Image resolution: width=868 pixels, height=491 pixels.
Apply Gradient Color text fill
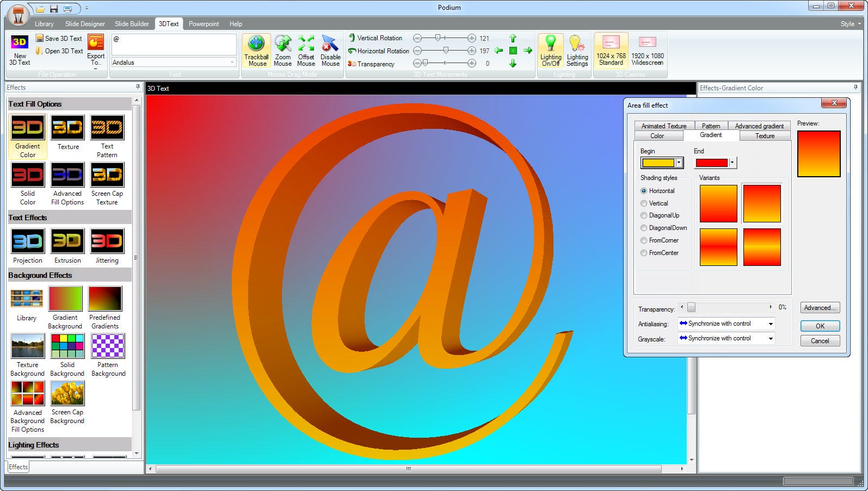click(x=28, y=136)
